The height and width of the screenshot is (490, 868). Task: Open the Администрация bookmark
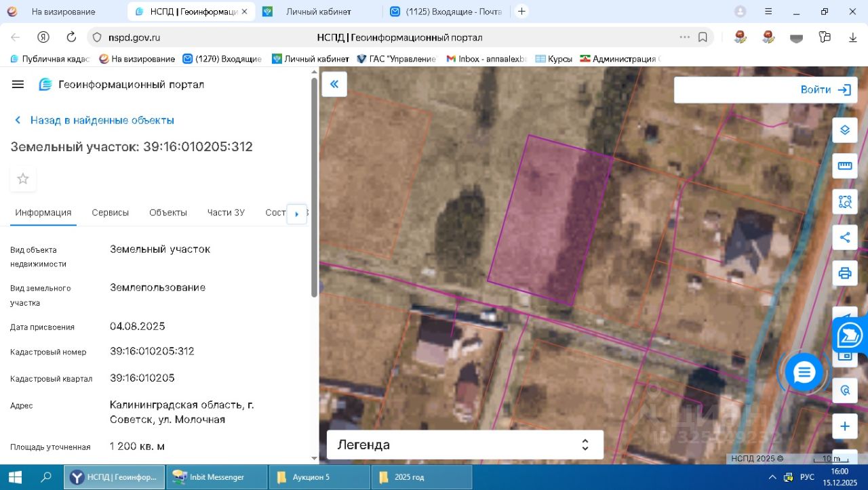point(618,59)
